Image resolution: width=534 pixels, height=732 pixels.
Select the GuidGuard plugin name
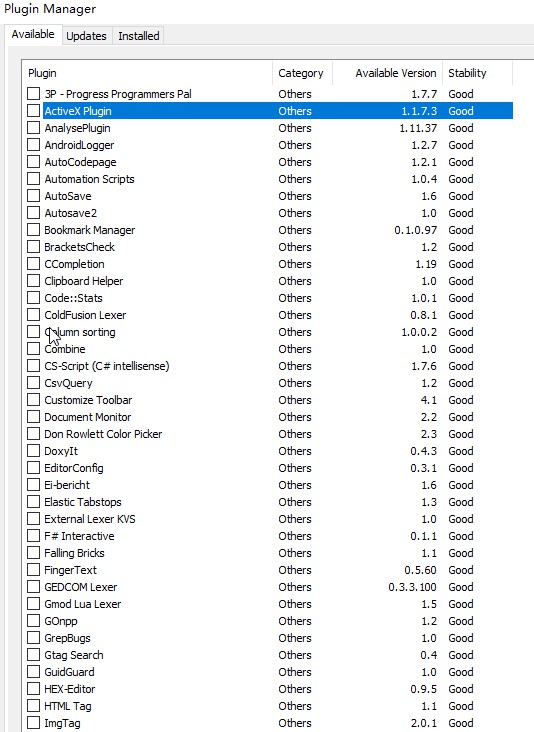point(69,672)
